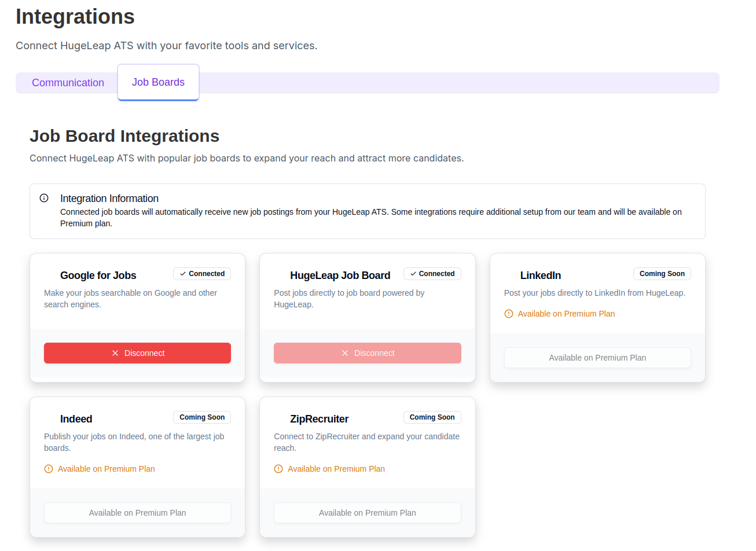Disconnect the Google for Jobs integration
The image size is (756, 551).
click(x=137, y=352)
